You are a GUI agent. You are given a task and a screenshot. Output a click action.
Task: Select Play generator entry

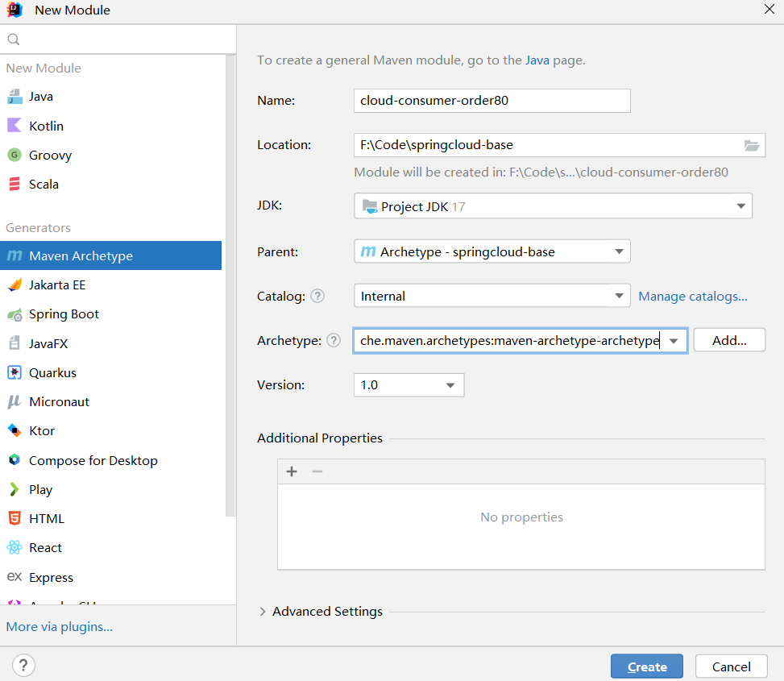point(111,489)
